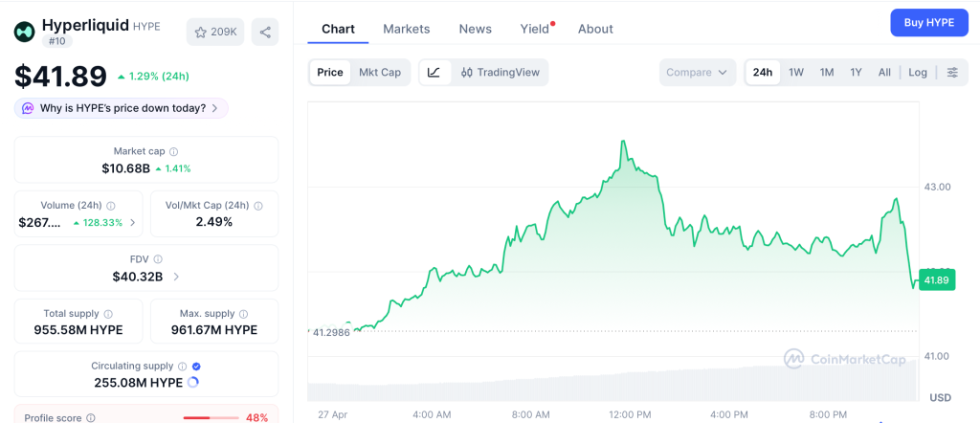Click the Hyperliquid logo icon
This screenshot has width=980, height=423.
(24, 32)
